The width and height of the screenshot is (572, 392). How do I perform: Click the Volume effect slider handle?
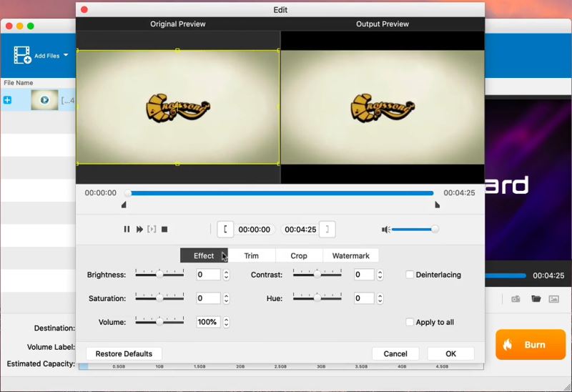(159, 322)
